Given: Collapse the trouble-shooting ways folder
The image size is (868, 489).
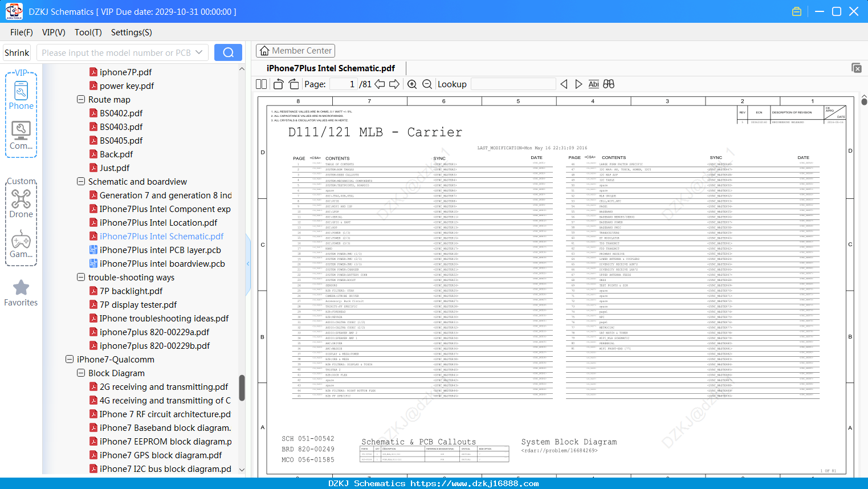Looking at the screenshot, I should tap(81, 277).
